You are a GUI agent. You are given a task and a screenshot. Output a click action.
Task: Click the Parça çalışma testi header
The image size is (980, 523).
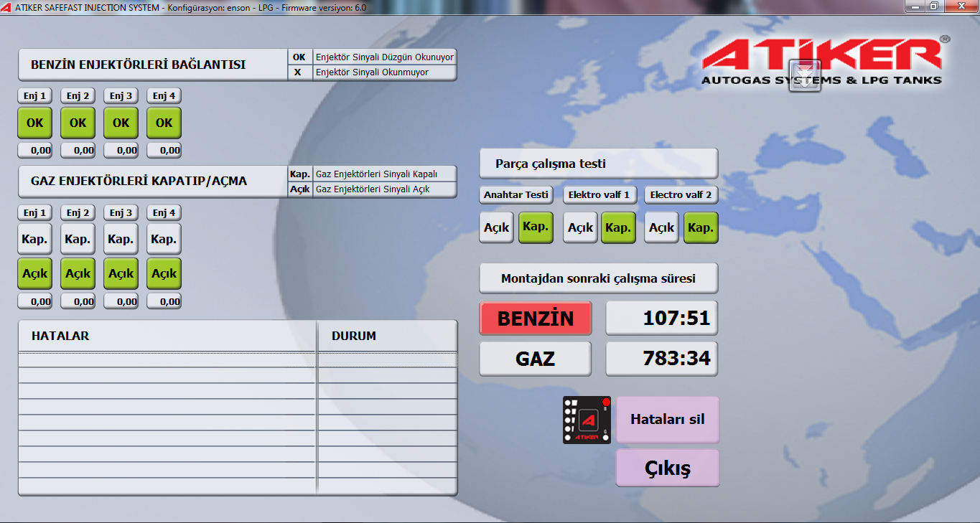599,164
